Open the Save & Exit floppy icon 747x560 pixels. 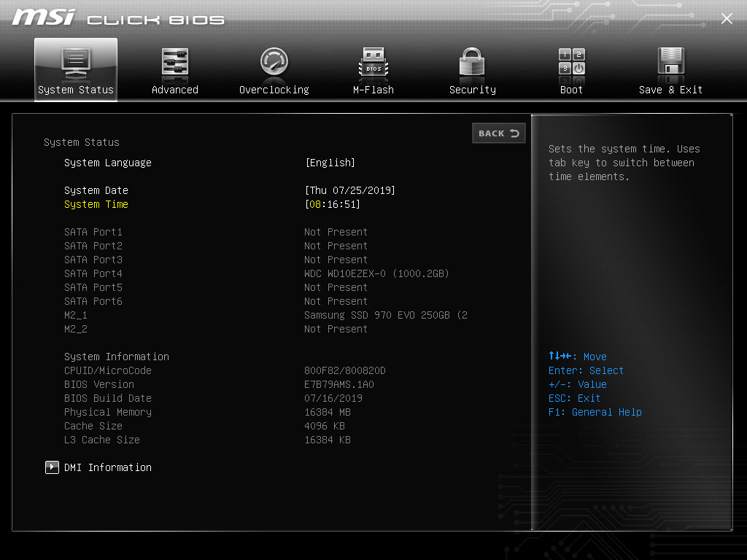pos(671,61)
